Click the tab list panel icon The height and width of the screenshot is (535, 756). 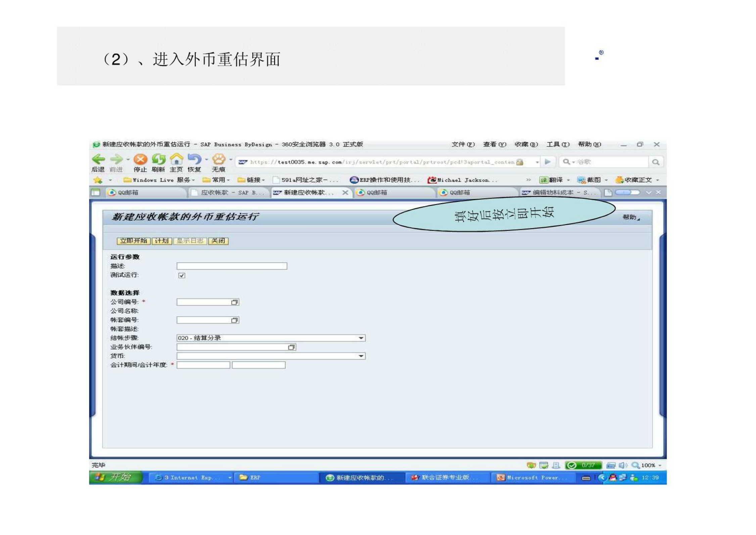tap(96, 192)
